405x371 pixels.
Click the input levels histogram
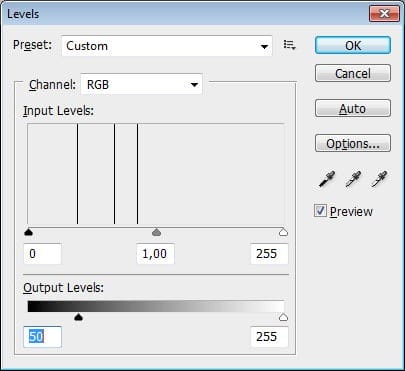tap(156, 174)
